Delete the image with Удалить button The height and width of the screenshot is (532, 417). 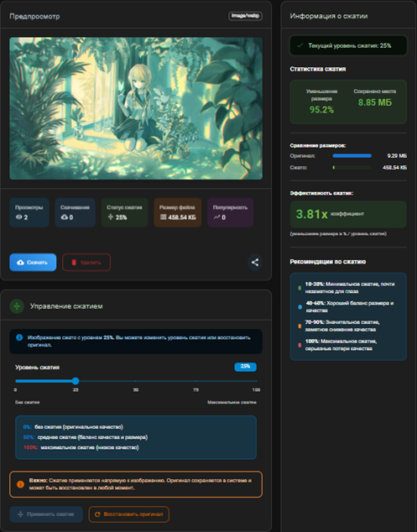click(x=86, y=263)
